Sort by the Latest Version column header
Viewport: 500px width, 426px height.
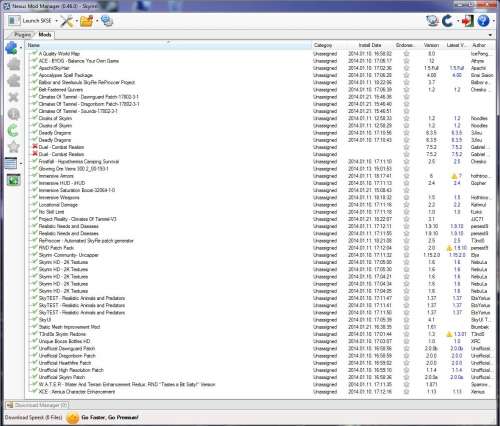(x=456, y=45)
